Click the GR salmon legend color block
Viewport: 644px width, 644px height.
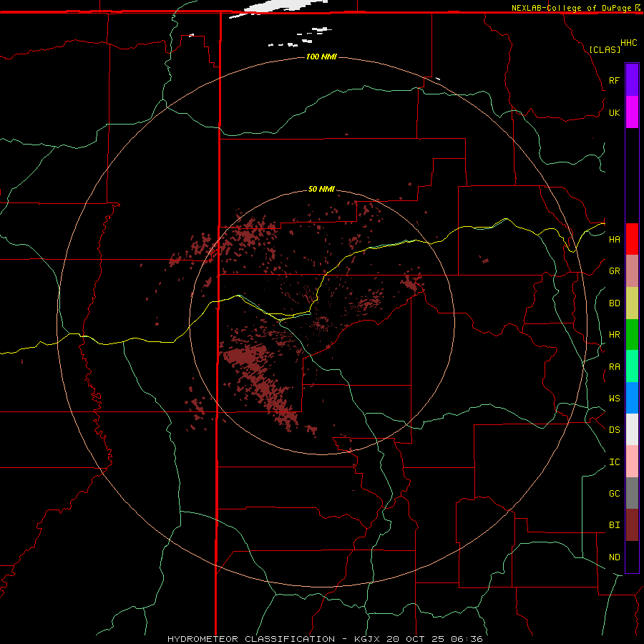point(632,271)
